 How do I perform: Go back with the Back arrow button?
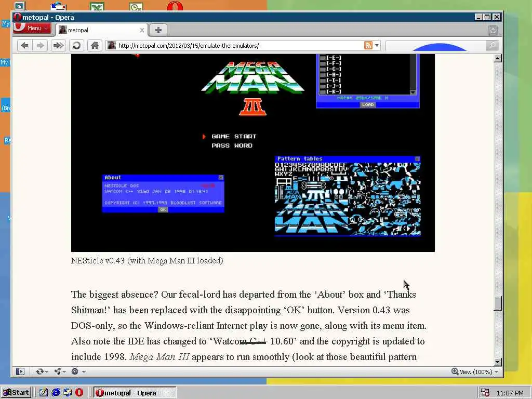24,46
